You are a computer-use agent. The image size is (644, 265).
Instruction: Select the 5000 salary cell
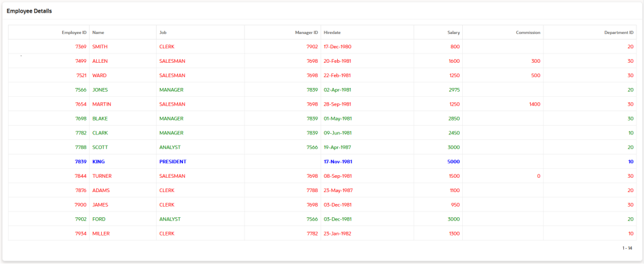point(454,161)
